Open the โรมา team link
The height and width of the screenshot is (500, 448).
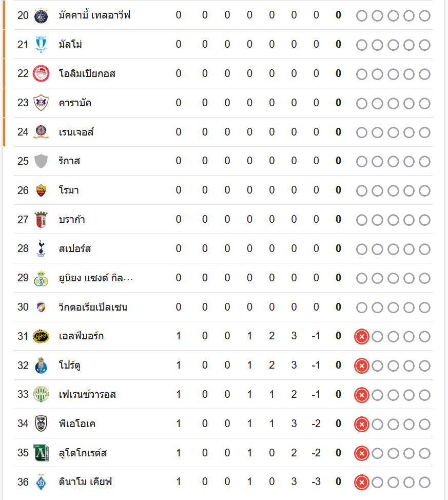coord(69,190)
